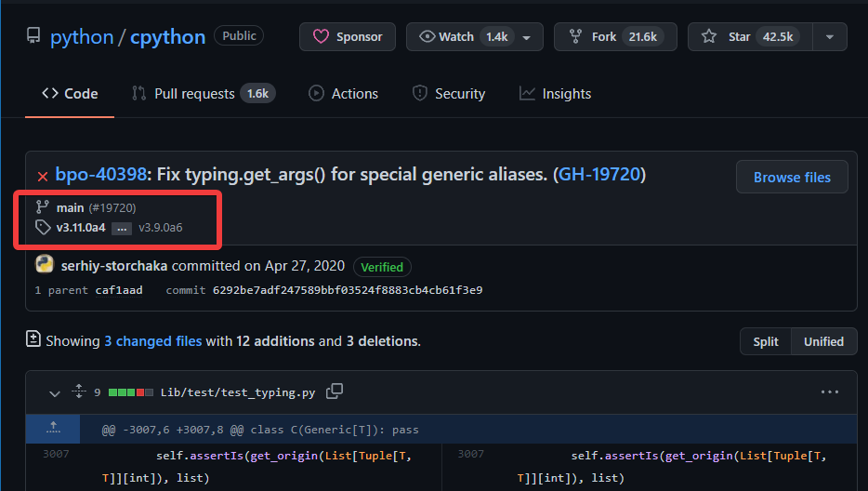Click the pull requests count 1.6k
The height and width of the screenshot is (491, 868).
coord(257,94)
